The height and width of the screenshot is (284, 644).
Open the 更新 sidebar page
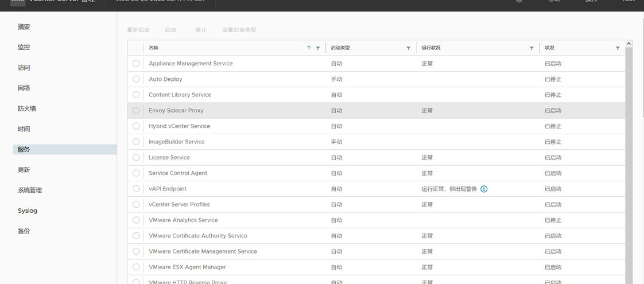click(24, 170)
